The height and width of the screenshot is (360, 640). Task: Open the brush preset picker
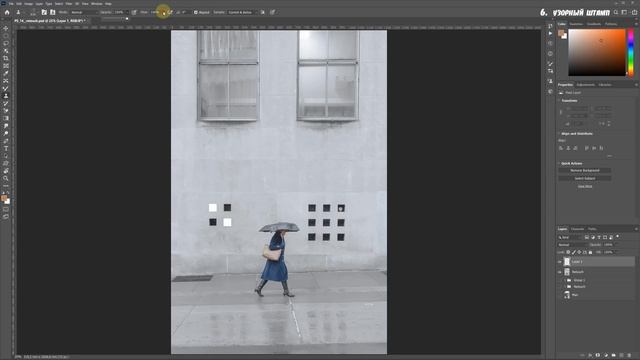[x=33, y=13]
